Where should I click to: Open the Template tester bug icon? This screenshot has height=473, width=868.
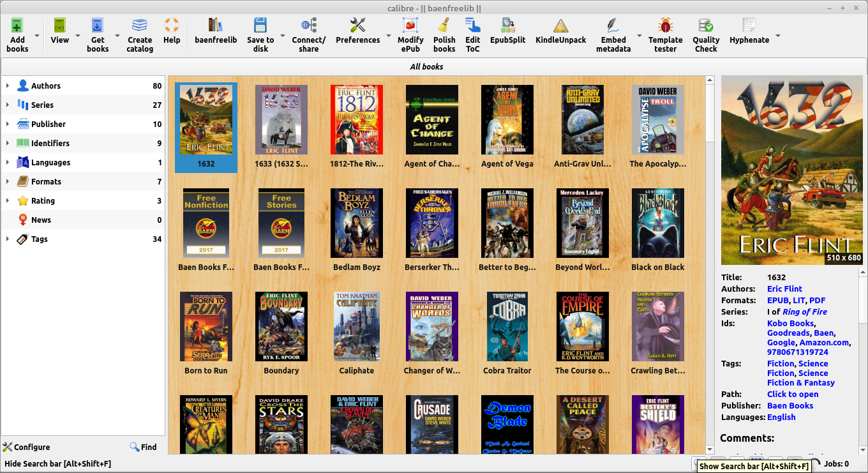[x=666, y=26]
